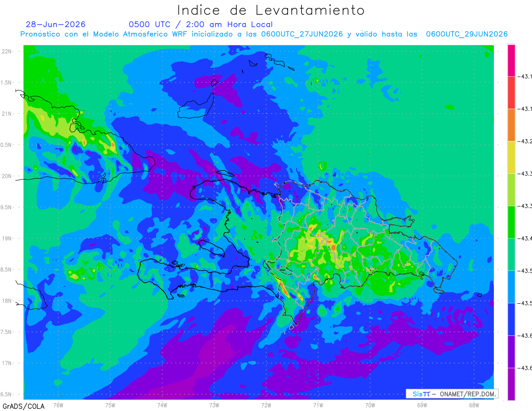
Task: Click the magenta swatch atop the color scale
Action: (x=511, y=60)
